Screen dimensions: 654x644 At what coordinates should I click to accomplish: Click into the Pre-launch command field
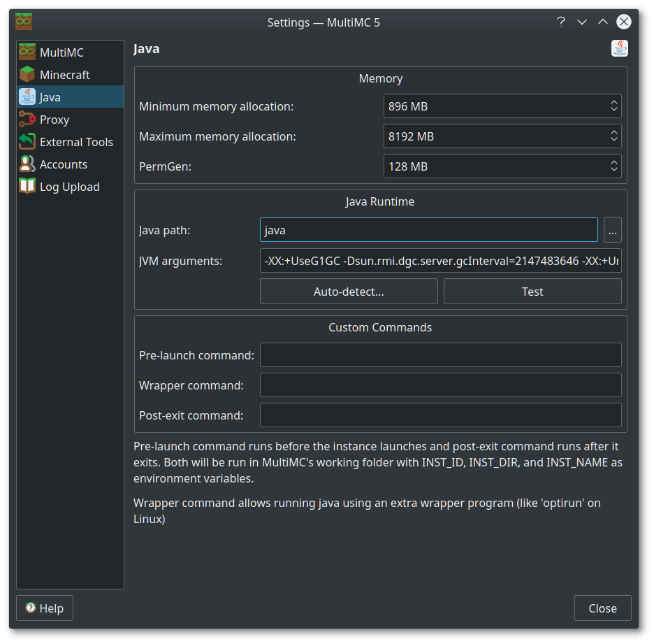tap(440, 355)
